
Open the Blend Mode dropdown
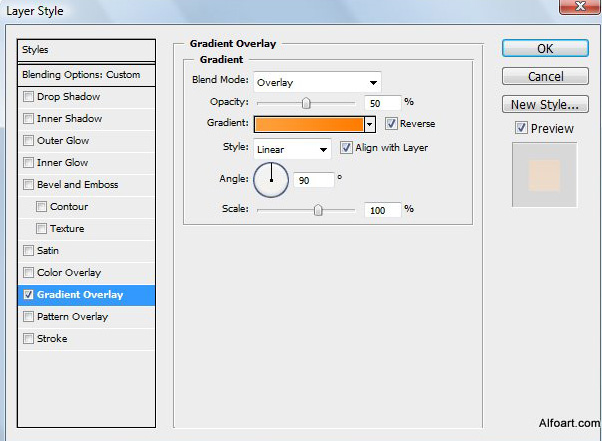click(x=317, y=82)
